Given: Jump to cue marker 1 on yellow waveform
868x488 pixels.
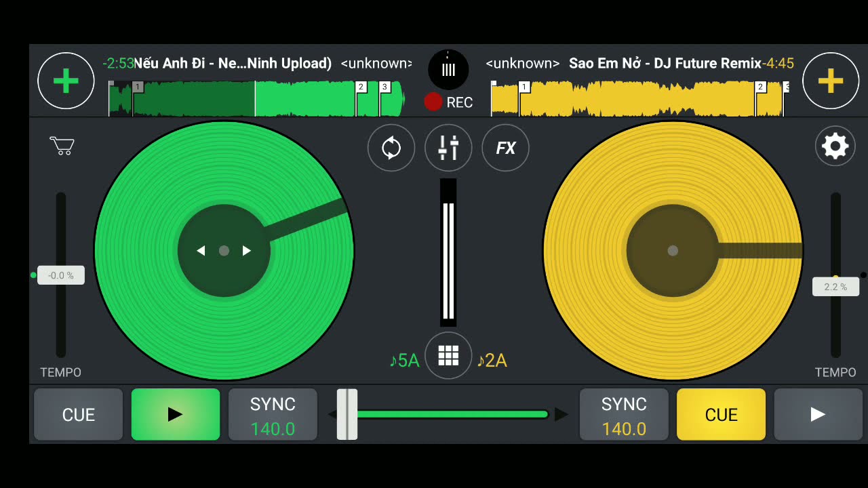Looking at the screenshot, I should [524, 87].
